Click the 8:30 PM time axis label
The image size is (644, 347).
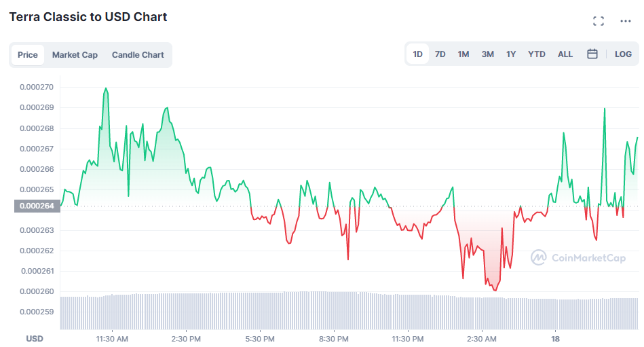pyautogui.click(x=333, y=339)
